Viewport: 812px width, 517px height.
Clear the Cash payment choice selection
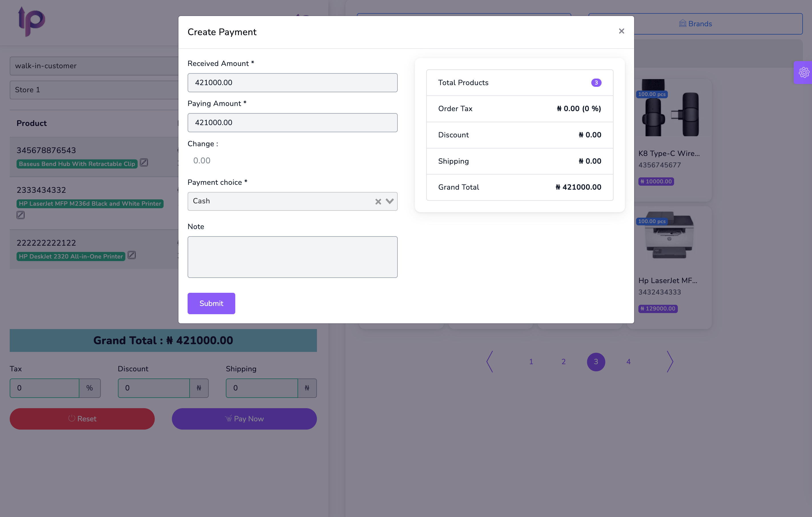tap(378, 201)
